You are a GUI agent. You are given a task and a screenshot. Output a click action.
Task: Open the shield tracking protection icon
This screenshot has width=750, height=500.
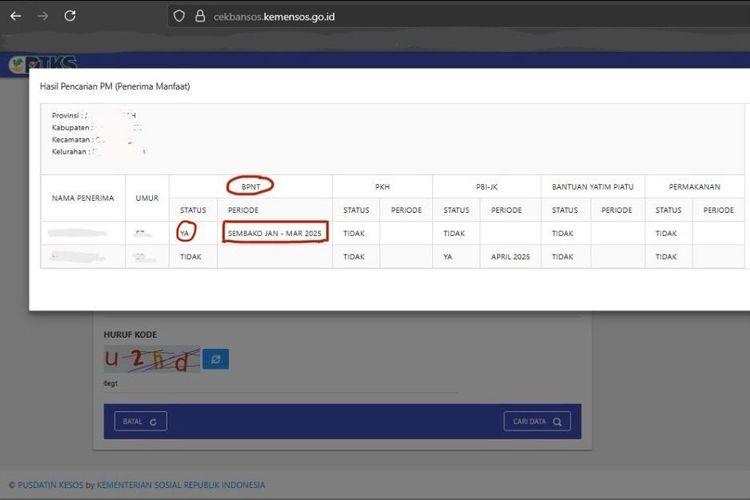tap(179, 16)
